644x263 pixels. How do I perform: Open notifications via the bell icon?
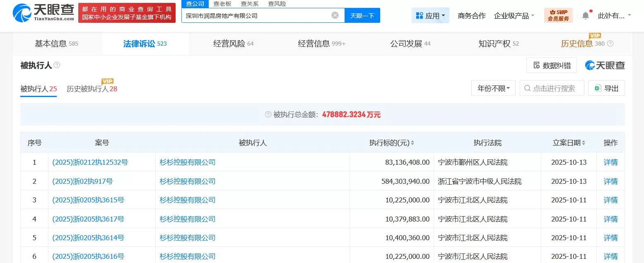[585, 15]
